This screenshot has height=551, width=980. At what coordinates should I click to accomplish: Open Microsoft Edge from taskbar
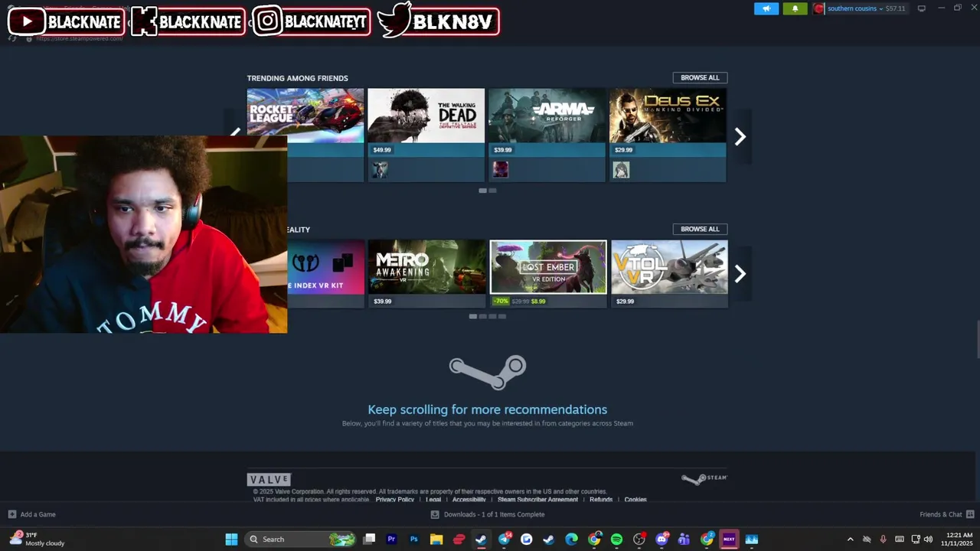click(571, 540)
